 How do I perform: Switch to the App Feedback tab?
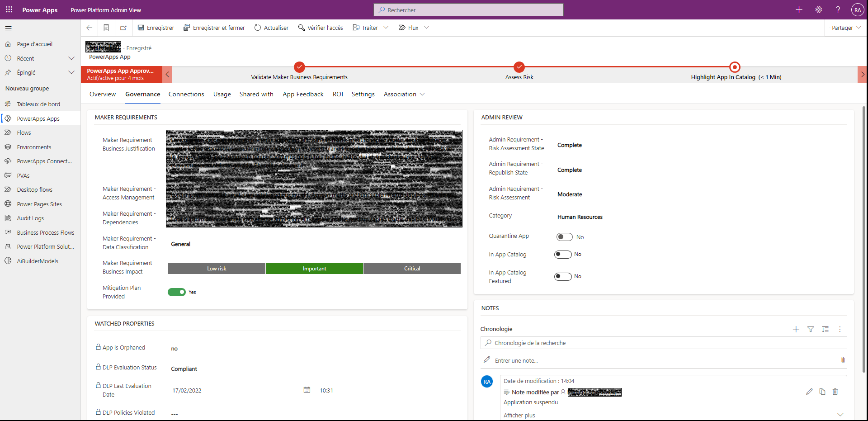point(303,94)
